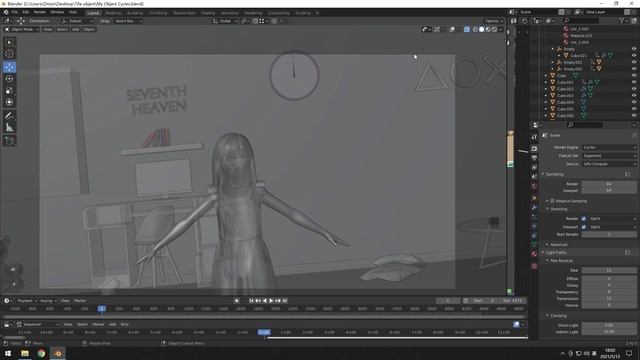The height and width of the screenshot is (360, 640).
Task: Select the Measure tool
Action: point(9,128)
